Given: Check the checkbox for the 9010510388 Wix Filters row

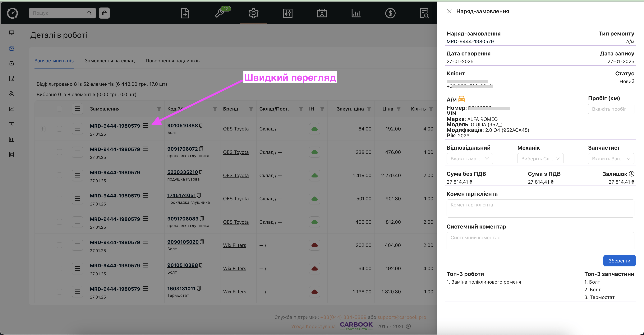Looking at the screenshot, I should coord(59,268).
